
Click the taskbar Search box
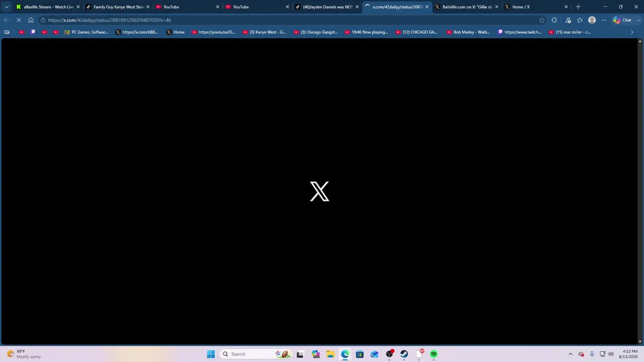pyautogui.click(x=257, y=354)
